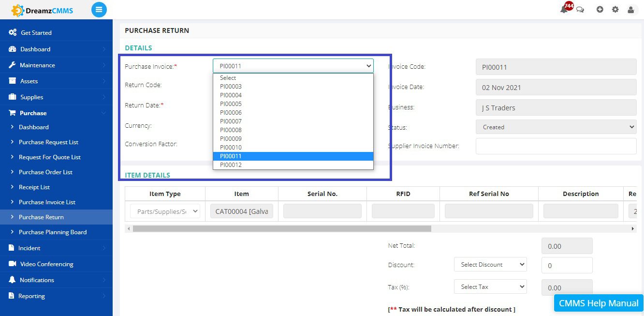Click the Get Started gears icon
This screenshot has width=644, height=316.
click(13, 32)
